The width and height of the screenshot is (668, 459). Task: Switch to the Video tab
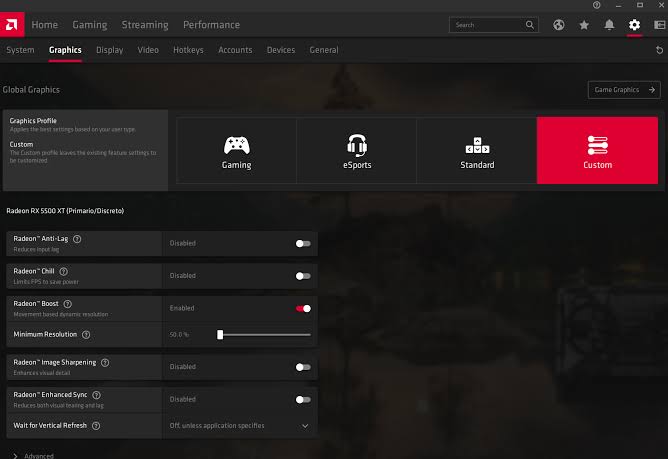[x=148, y=50]
